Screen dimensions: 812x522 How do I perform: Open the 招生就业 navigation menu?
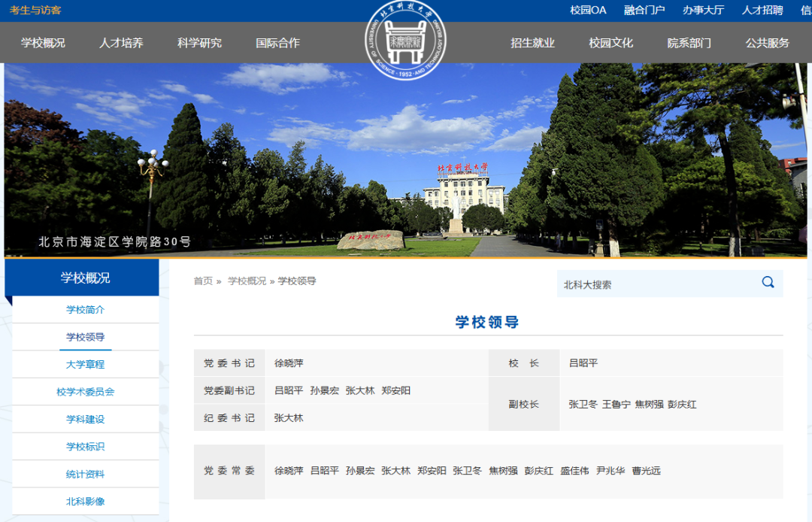pos(533,43)
